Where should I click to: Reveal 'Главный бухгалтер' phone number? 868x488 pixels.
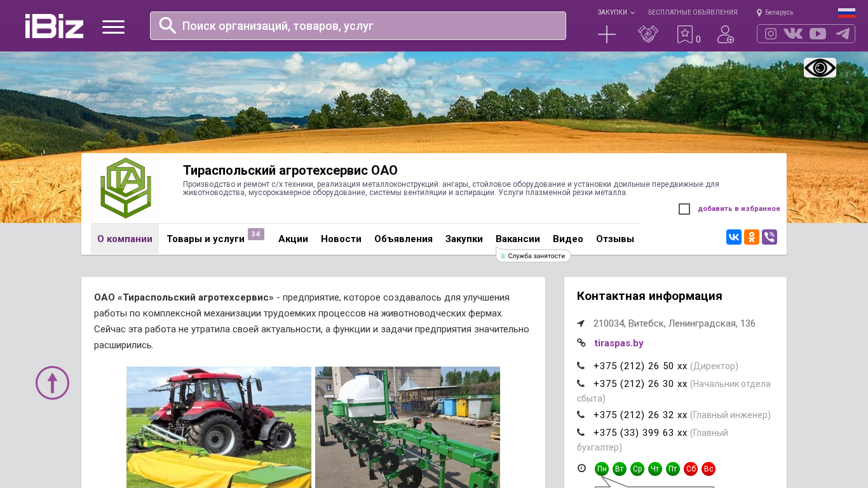640,433
